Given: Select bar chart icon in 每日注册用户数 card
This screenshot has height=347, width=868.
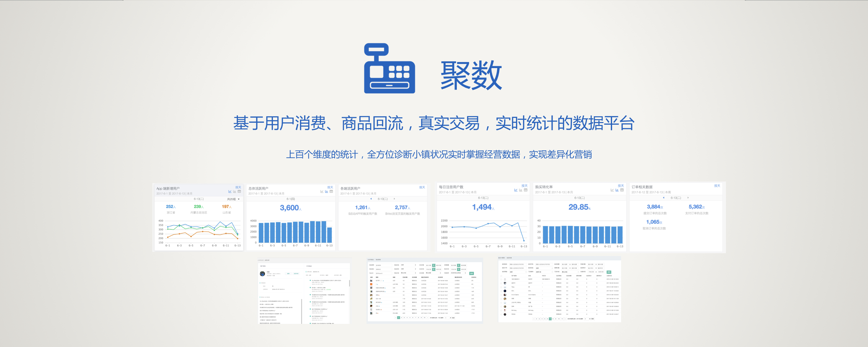Looking at the screenshot, I should pyautogui.click(x=520, y=190).
